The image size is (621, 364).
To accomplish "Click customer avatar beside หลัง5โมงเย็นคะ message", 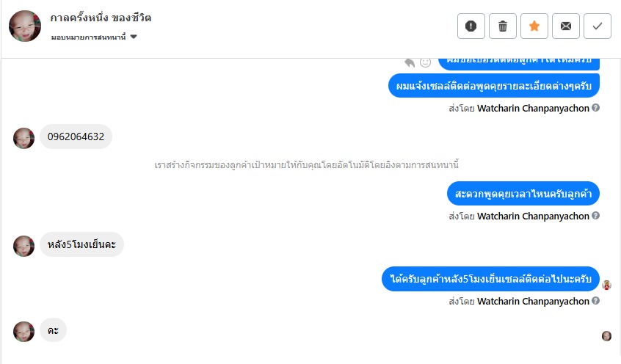I will (x=24, y=246).
